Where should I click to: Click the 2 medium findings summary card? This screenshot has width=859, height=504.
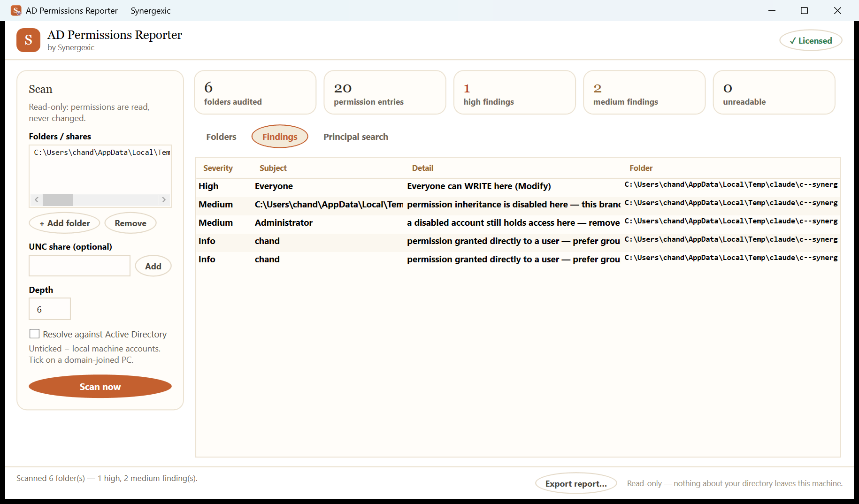(644, 92)
